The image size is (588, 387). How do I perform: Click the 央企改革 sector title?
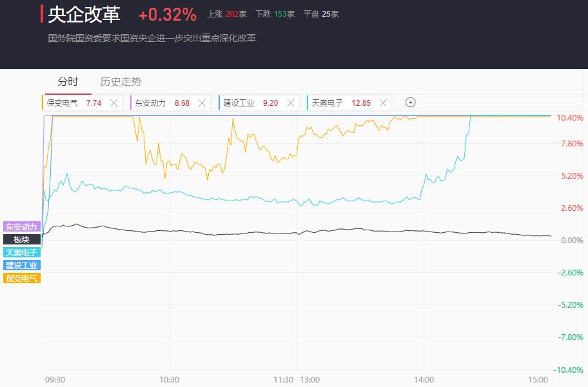click(84, 15)
